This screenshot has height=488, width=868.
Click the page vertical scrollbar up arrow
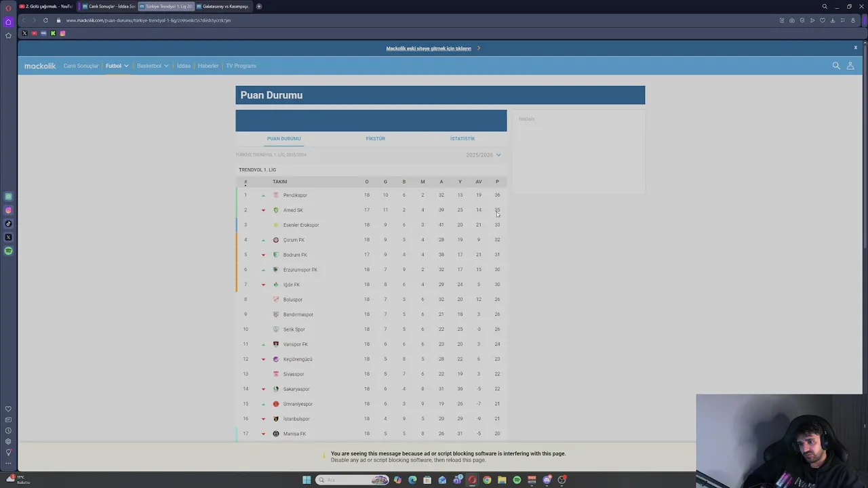864,43
